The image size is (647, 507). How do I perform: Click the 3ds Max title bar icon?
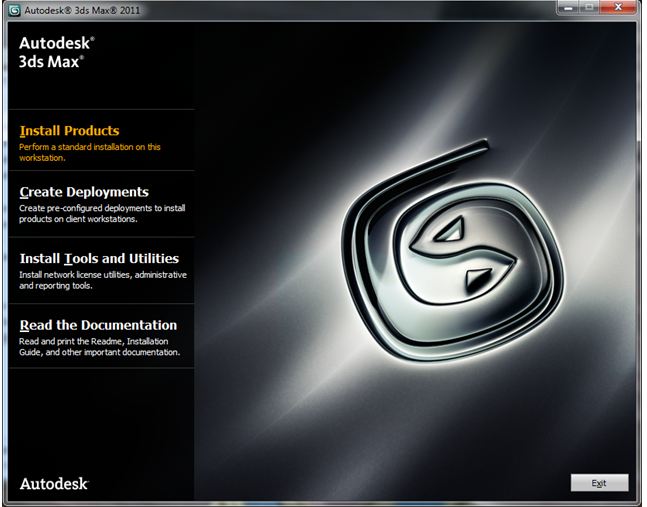click(x=15, y=10)
